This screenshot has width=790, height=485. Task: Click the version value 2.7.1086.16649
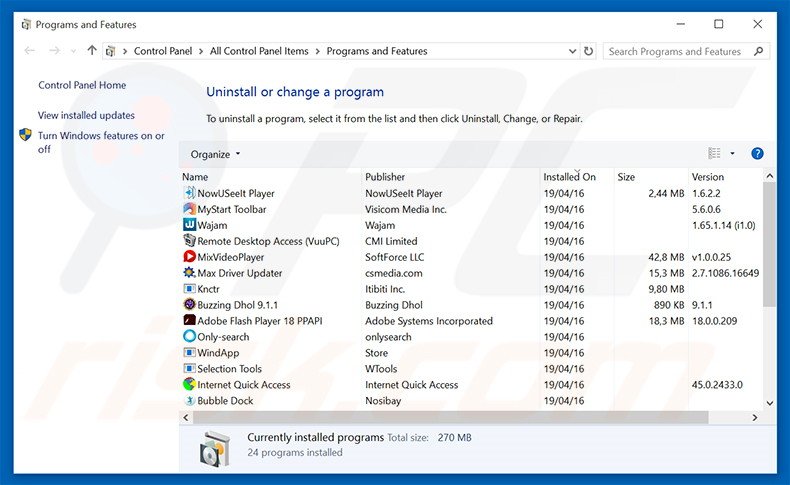pyautogui.click(x=725, y=273)
